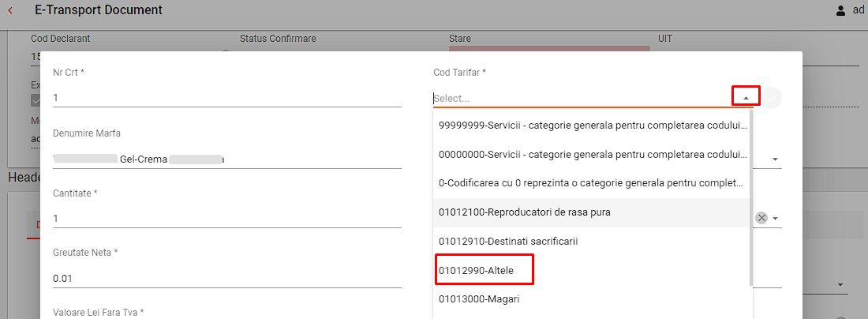Click the Cantitate input field
Screen dimensions: 868x319
click(227, 219)
